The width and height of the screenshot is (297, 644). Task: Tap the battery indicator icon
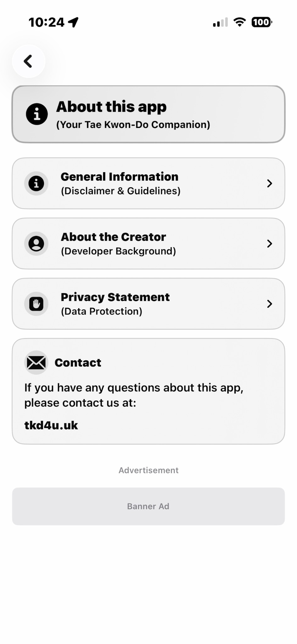tap(261, 22)
